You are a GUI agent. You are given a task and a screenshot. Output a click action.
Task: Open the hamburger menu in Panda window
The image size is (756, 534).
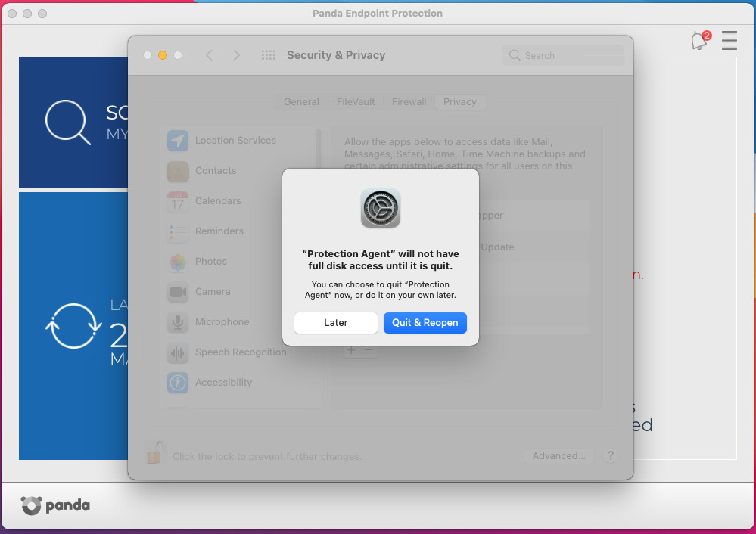[729, 41]
